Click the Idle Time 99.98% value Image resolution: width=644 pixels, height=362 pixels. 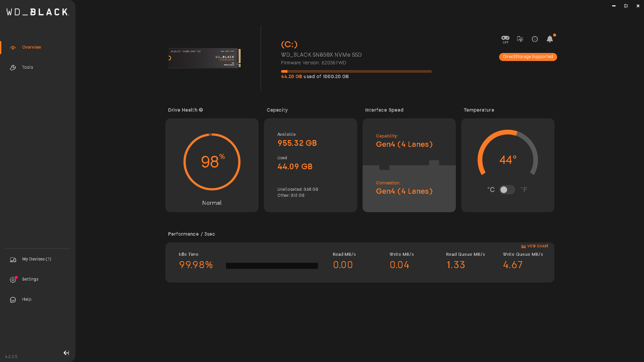(x=196, y=265)
